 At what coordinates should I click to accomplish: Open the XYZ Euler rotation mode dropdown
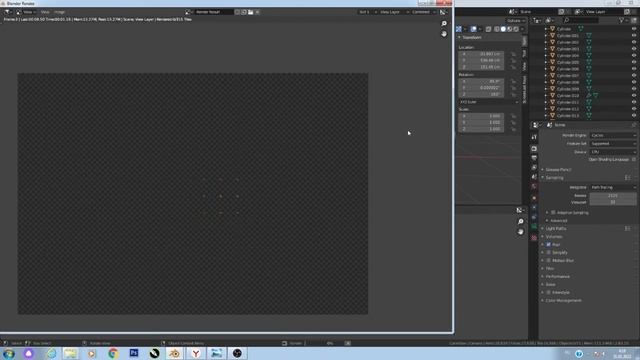[489, 102]
